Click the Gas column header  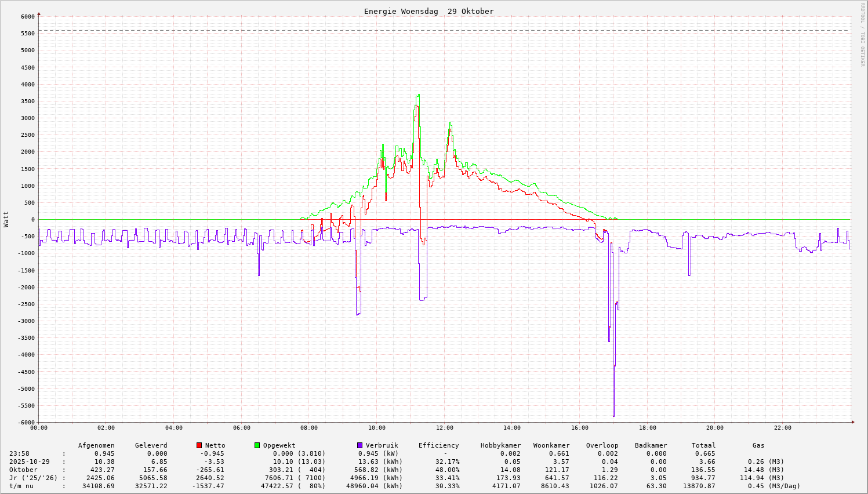(x=758, y=445)
